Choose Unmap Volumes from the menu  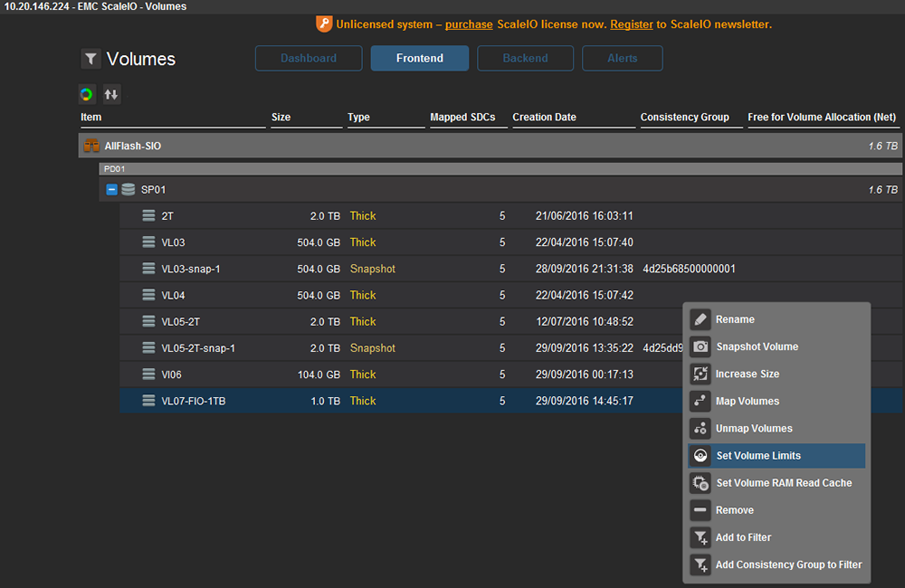[x=776, y=428]
